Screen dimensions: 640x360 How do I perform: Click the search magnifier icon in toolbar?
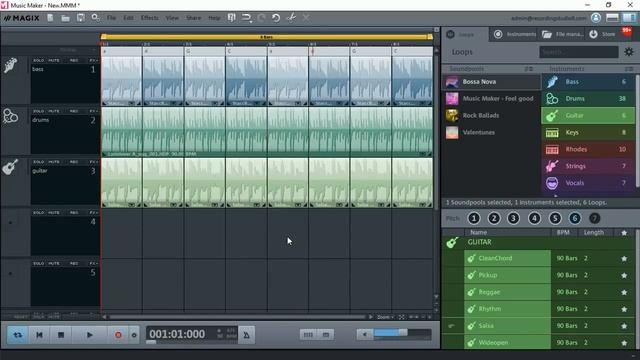pyautogui.click(x=96, y=18)
